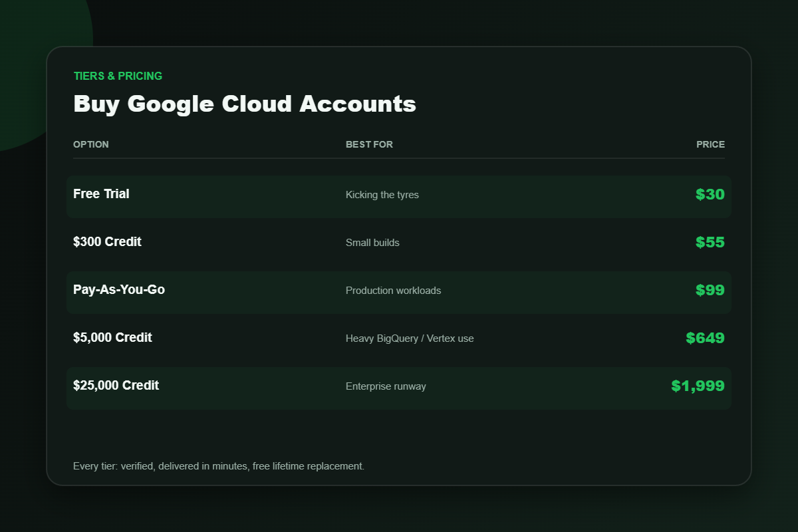Viewport: 798px width, 532px height.
Task: Select the '$25,000 Credit' option name
Action: tap(116, 386)
